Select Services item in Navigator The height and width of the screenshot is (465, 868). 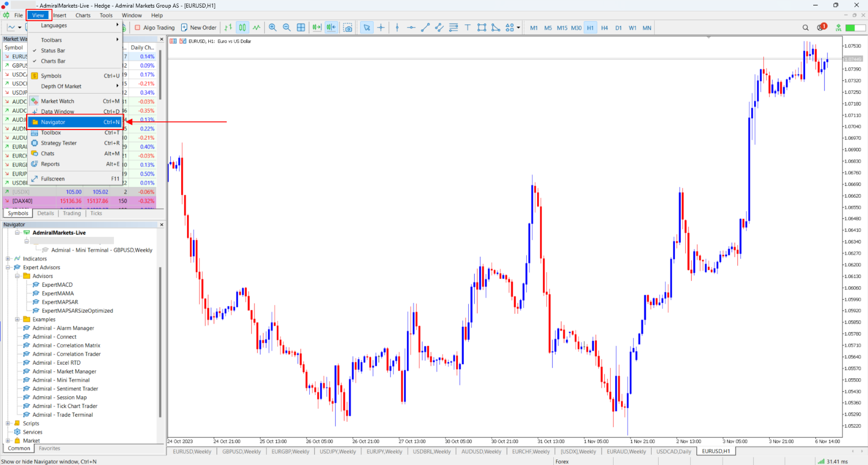(x=33, y=432)
